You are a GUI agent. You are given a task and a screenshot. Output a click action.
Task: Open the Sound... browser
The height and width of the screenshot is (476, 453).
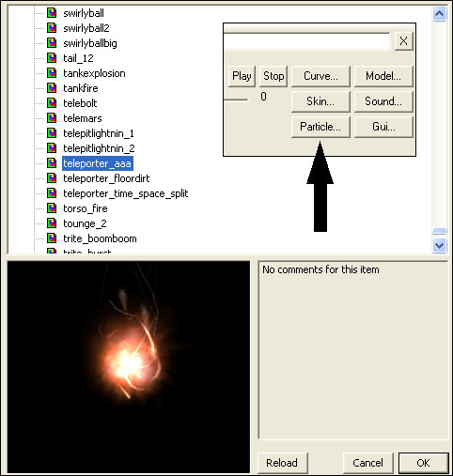pos(383,101)
